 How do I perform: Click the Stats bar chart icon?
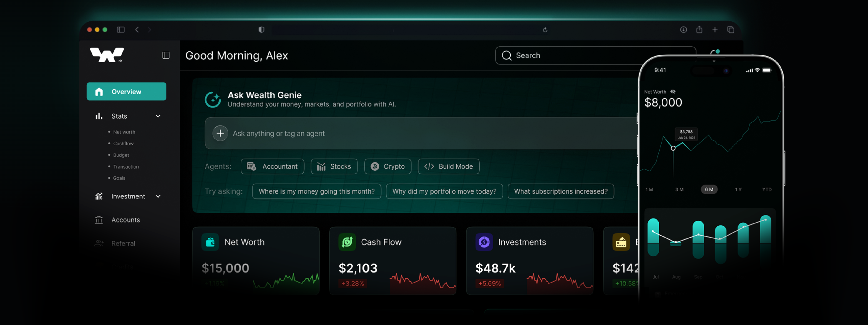99,116
